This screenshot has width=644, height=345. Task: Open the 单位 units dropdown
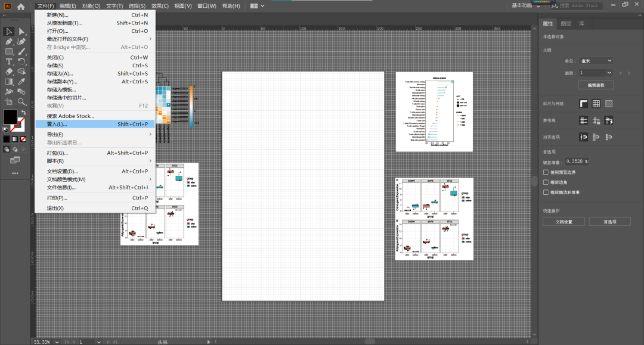pyautogui.click(x=596, y=61)
